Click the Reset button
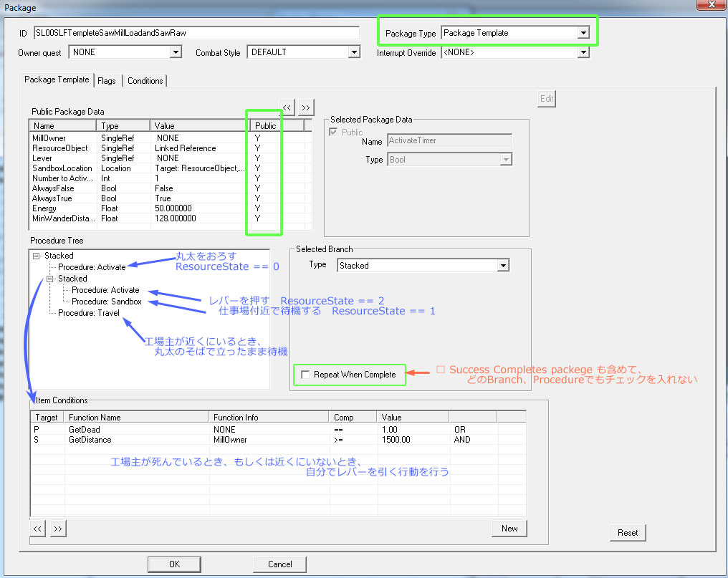 tap(628, 532)
